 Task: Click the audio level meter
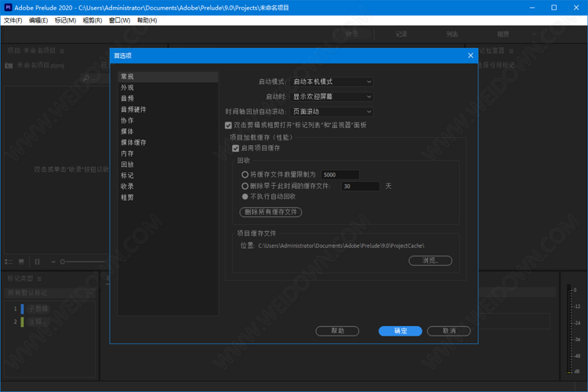571,330
